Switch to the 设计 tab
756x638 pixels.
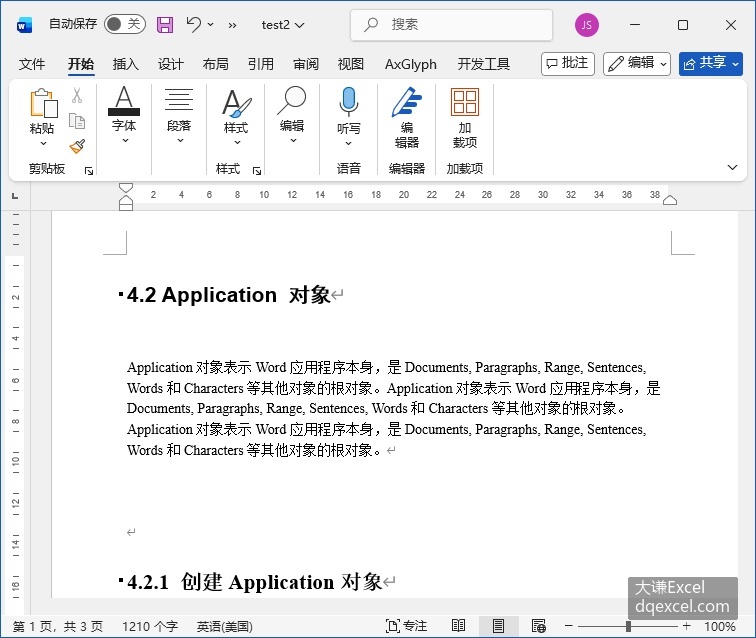click(x=171, y=64)
